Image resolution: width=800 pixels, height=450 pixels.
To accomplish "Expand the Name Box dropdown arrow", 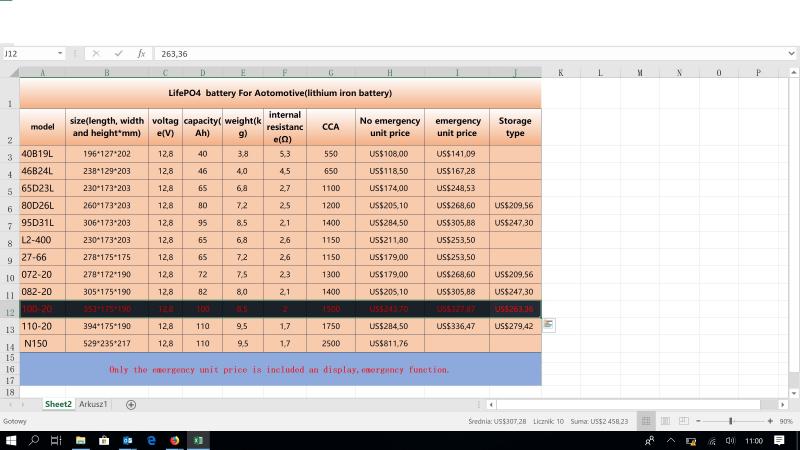I will coord(60,53).
